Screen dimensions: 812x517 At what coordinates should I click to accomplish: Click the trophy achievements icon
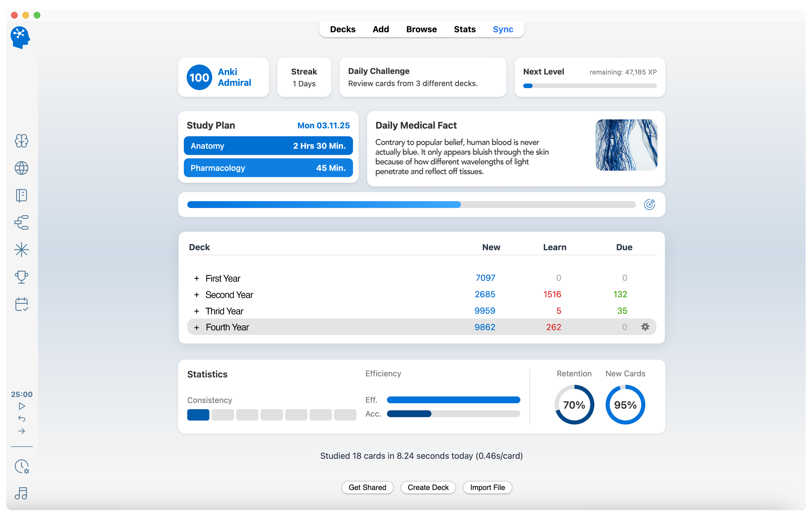tap(21, 277)
